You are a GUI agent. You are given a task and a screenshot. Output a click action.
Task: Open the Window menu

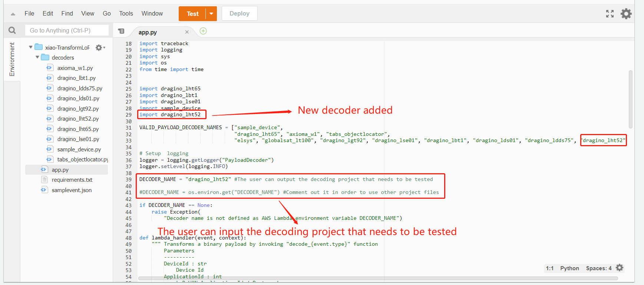(x=152, y=14)
